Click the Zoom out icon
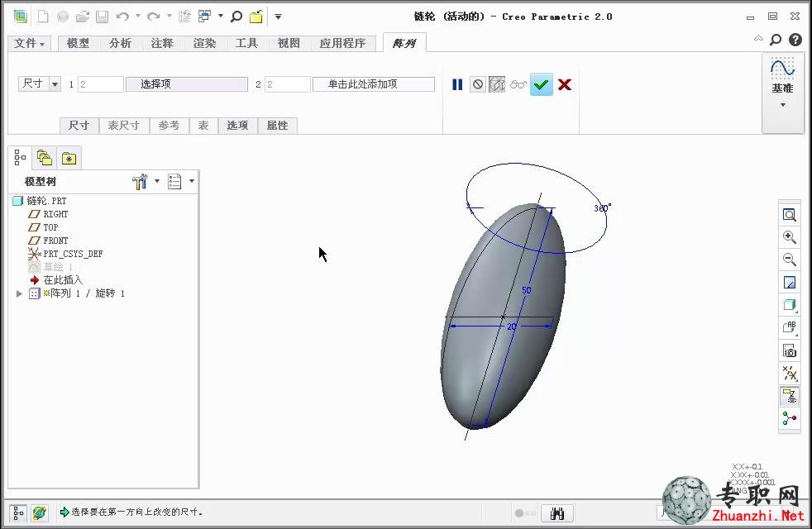This screenshot has width=812, height=529. (x=789, y=260)
